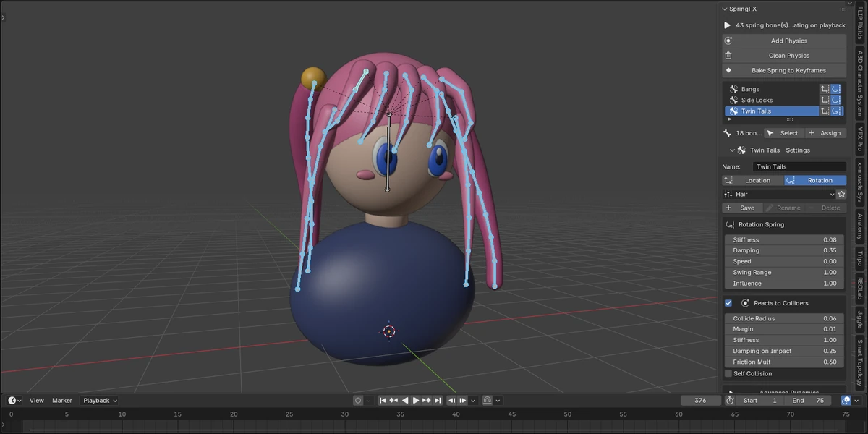The width and height of the screenshot is (868, 434).
Task: Click the bone icon next to 18 bones
Action: pos(728,133)
